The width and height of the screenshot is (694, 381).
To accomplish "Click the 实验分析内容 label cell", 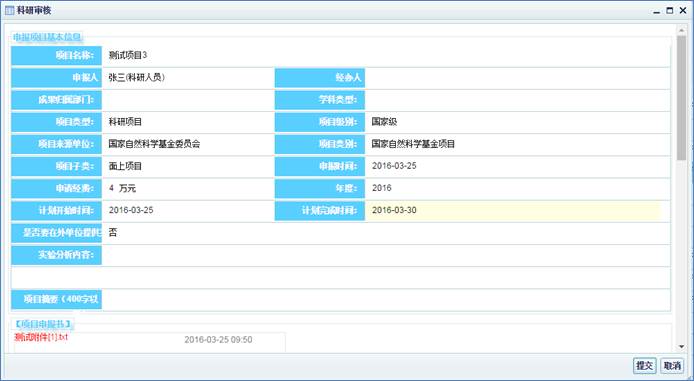I will 57,255.
